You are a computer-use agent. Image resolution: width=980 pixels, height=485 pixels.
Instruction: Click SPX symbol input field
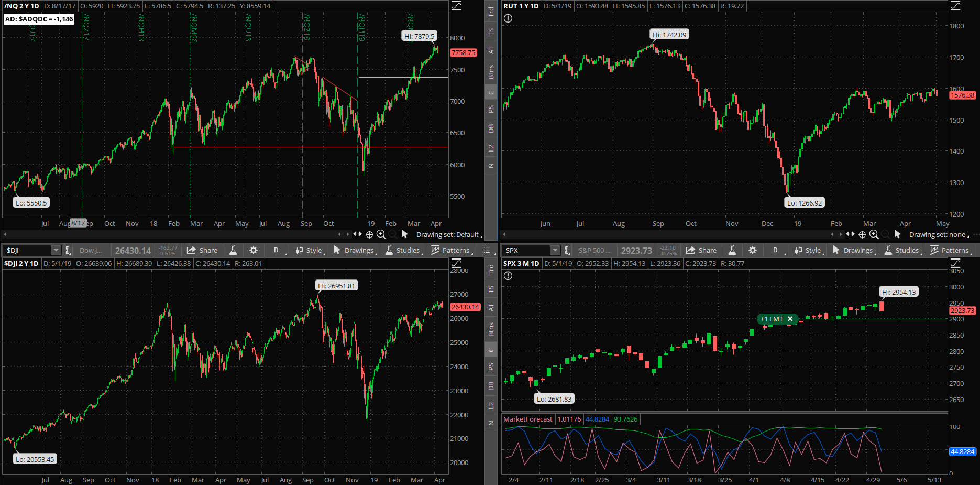point(526,250)
